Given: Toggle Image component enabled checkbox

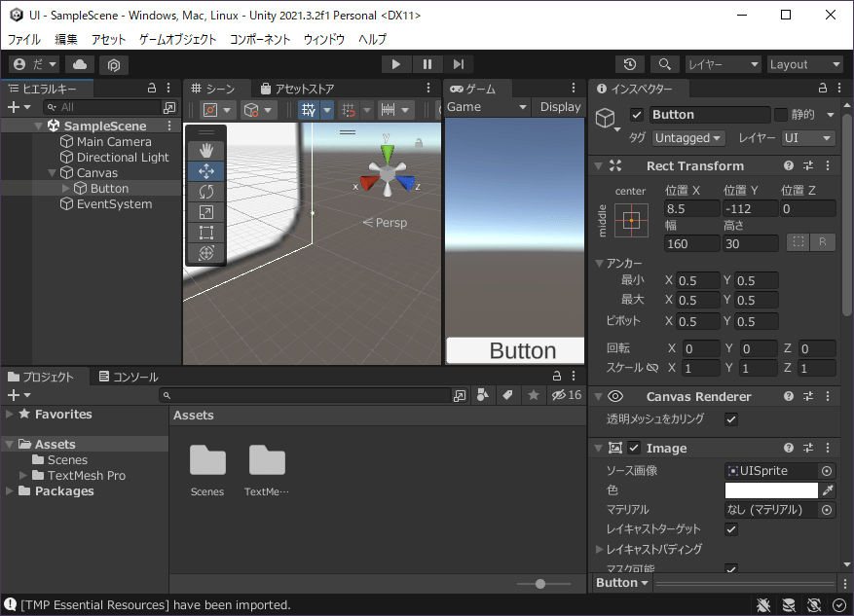Looking at the screenshot, I should tap(633, 448).
